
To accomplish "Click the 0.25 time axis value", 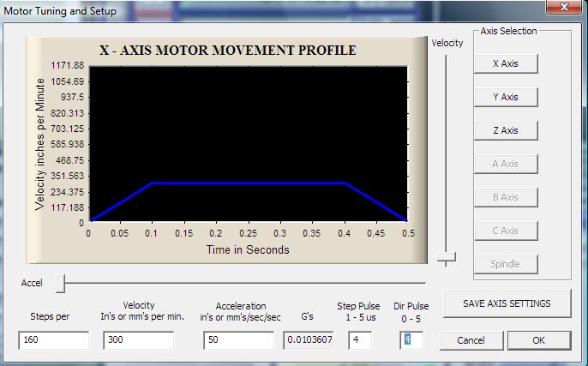I will tap(248, 233).
